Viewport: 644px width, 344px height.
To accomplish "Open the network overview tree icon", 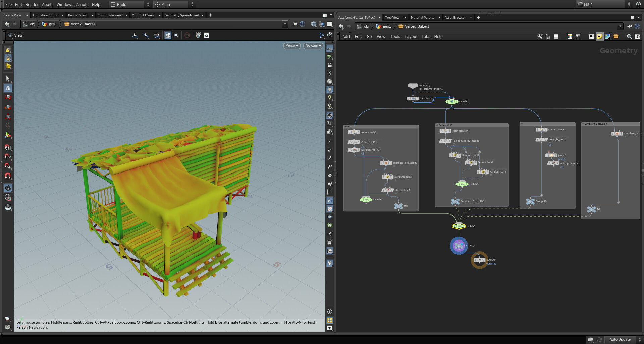I will coord(548,37).
